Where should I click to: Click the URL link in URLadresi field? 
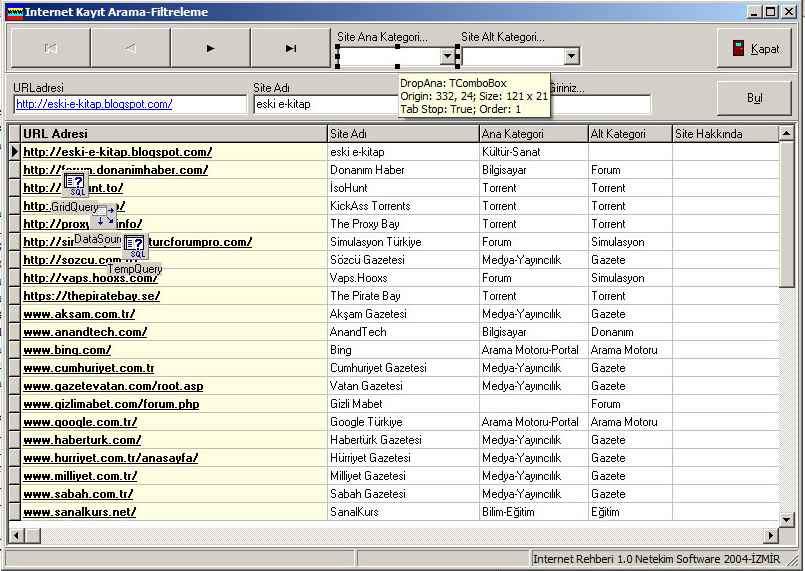[94, 104]
